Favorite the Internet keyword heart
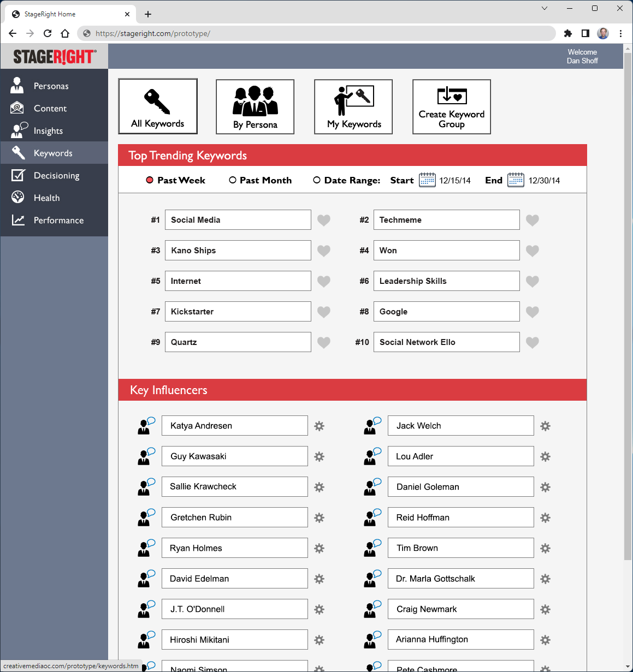 [x=324, y=281]
